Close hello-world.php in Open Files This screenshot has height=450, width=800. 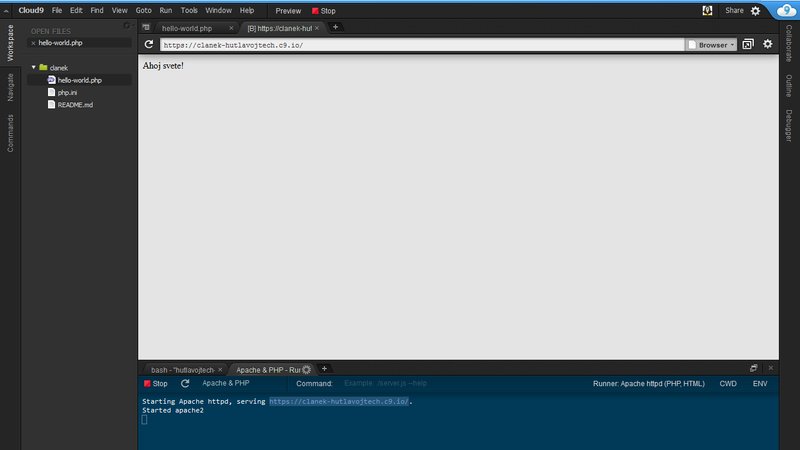33,43
